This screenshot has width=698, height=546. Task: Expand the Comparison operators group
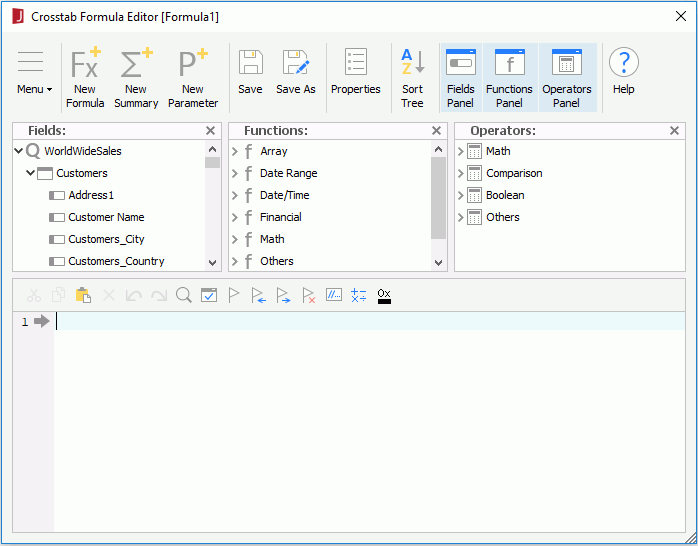[461, 173]
